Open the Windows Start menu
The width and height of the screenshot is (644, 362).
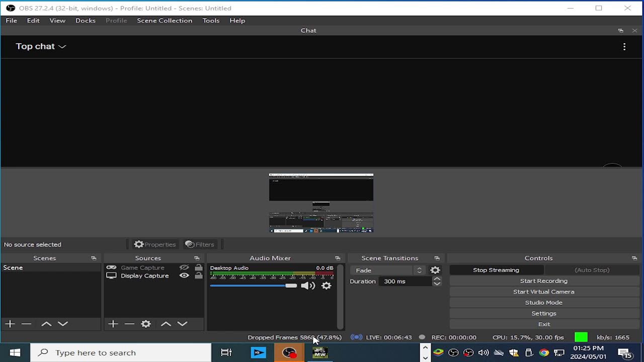click(15, 352)
